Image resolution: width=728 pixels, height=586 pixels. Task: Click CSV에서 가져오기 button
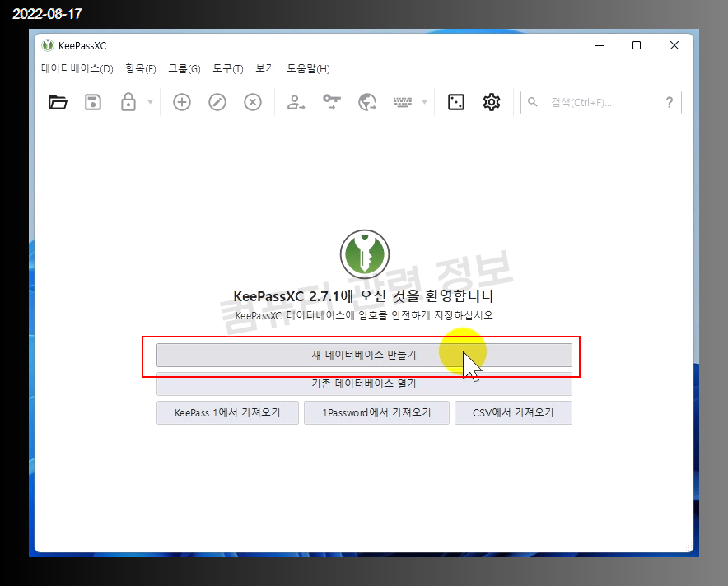point(513,412)
